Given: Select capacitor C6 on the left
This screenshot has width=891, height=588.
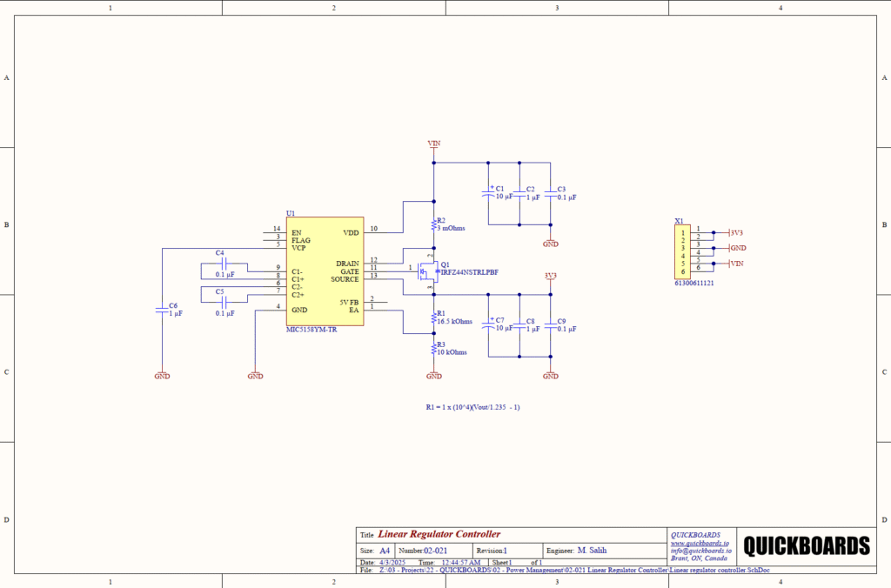Looking at the screenshot, I should [x=162, y=309].
